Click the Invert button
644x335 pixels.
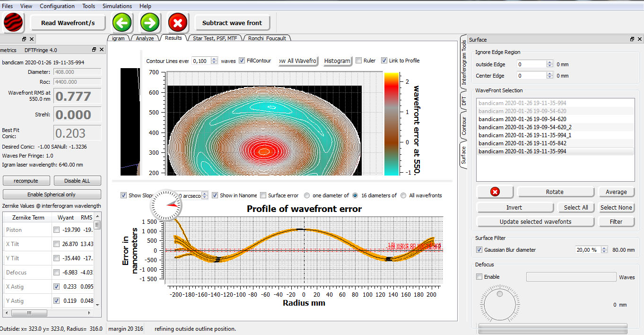point(514,208)
